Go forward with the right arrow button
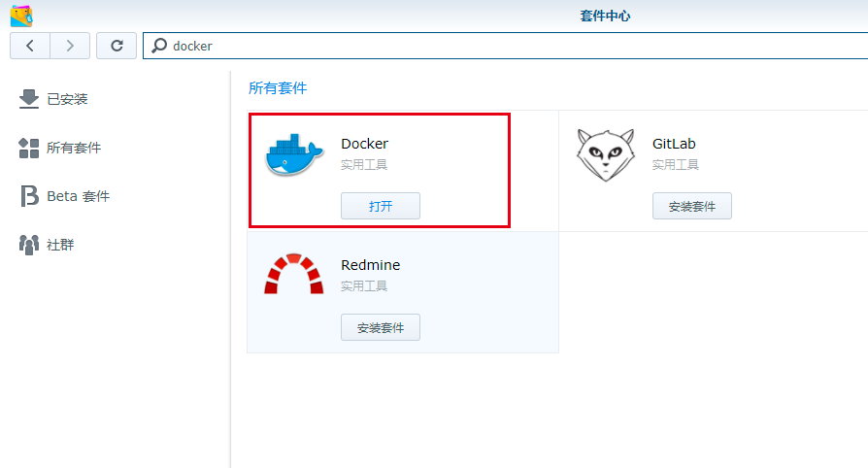Image resolution: width=868 pixels, height=468 pixels. pos(70,46)
